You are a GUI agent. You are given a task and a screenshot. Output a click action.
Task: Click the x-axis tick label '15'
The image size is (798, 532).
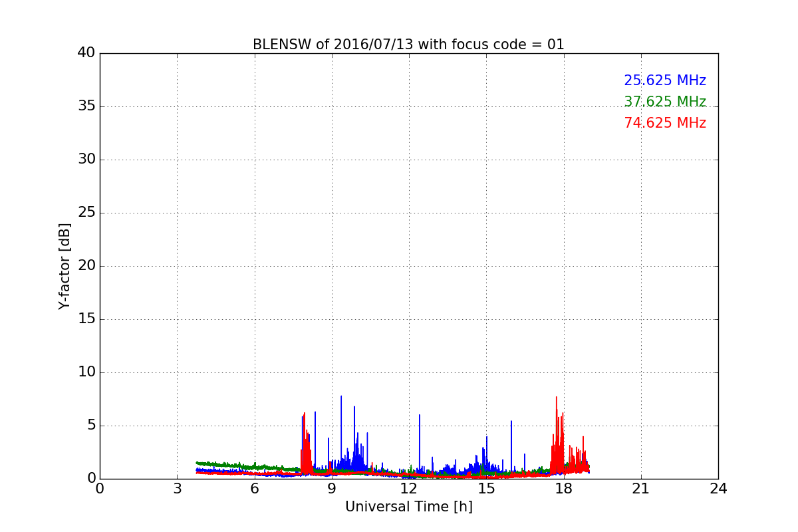pos(486,489)
